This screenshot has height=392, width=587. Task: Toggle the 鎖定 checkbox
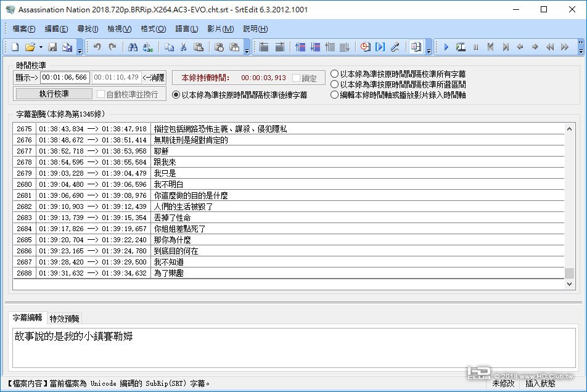(x=296, y=78)
